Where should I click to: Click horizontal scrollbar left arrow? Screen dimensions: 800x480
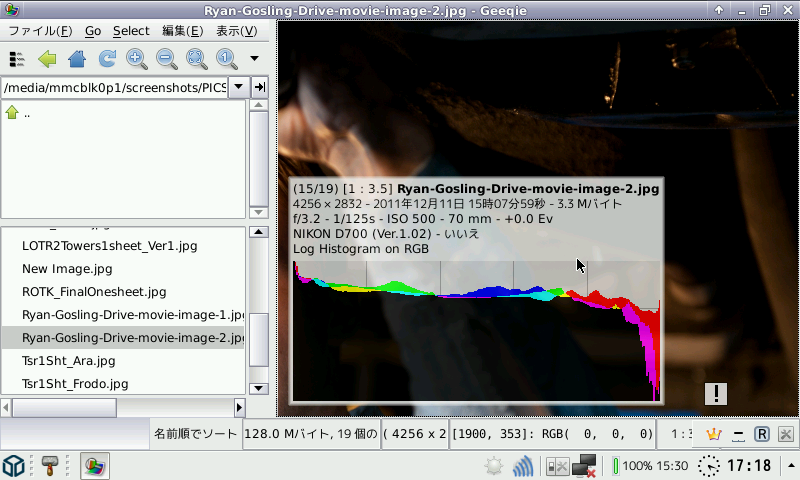(6, 408)
